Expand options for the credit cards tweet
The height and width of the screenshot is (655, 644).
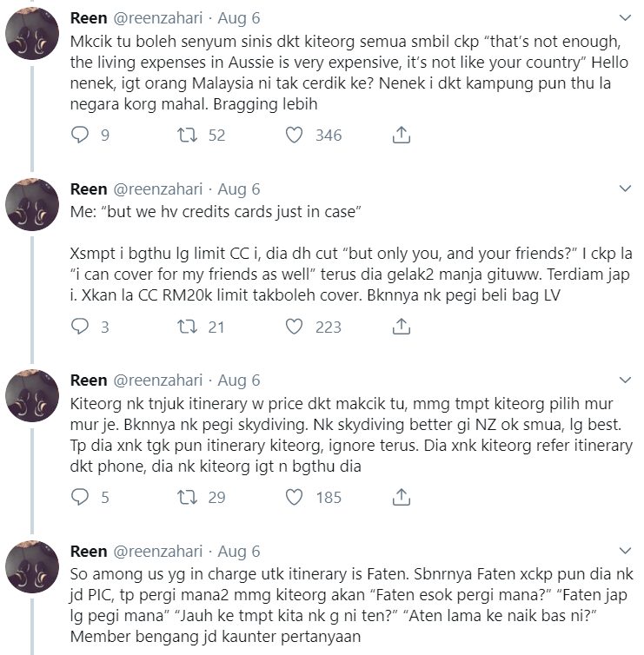point(623,189)
